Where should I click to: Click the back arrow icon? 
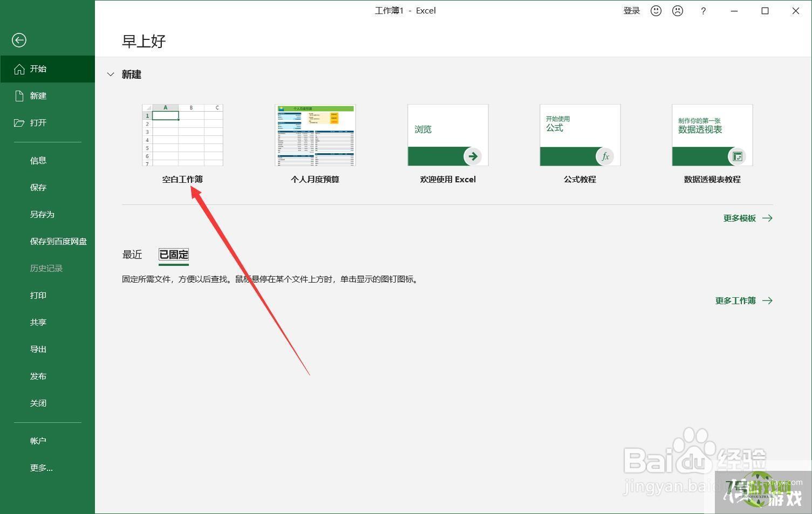pyautogui.click(x=19, y=40)
